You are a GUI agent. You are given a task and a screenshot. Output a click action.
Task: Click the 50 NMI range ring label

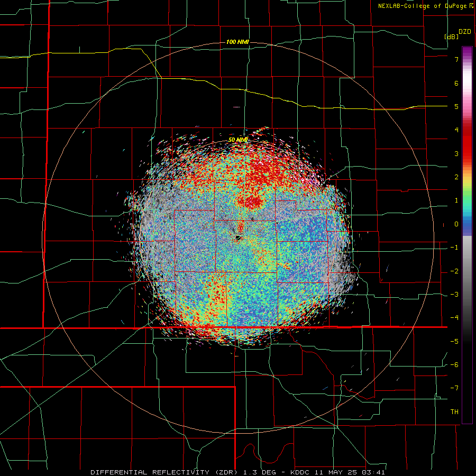(x=239, y=140)
